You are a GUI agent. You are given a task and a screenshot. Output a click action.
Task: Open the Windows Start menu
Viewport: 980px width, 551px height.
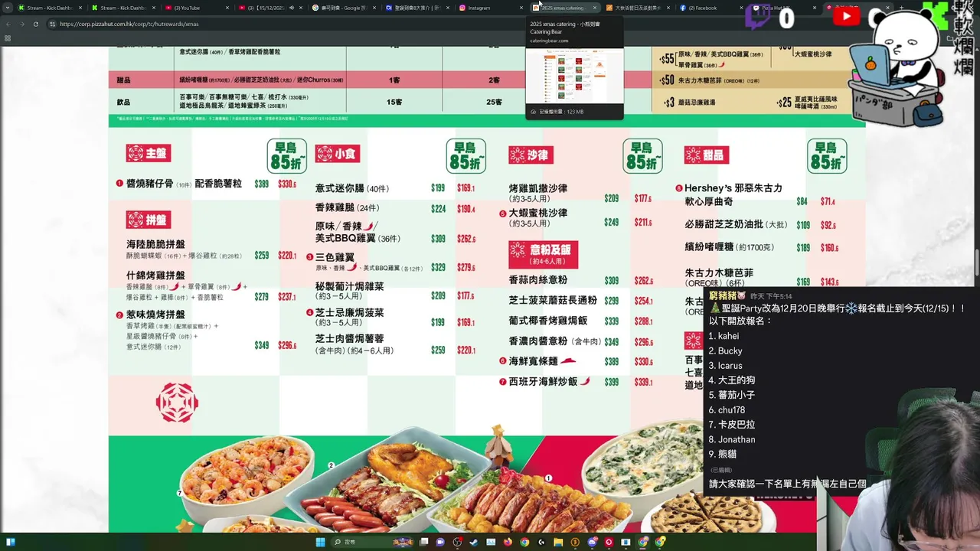pyautogui.click(x=320, y=542)
